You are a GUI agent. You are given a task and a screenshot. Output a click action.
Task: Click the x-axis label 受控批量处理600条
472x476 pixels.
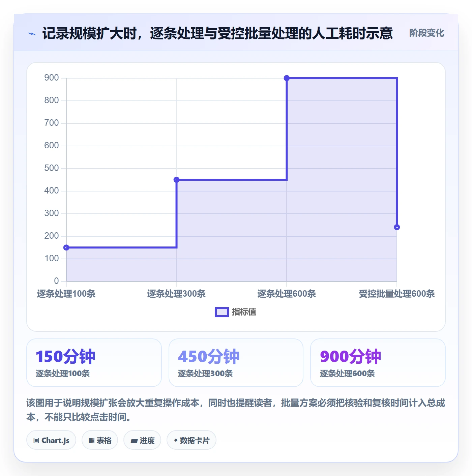[397, 294]
